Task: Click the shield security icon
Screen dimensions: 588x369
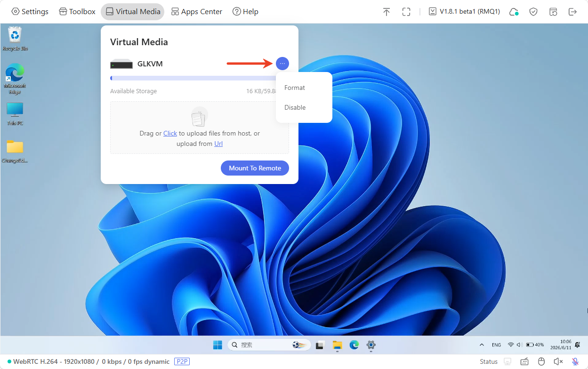Action: click(533, 12)
